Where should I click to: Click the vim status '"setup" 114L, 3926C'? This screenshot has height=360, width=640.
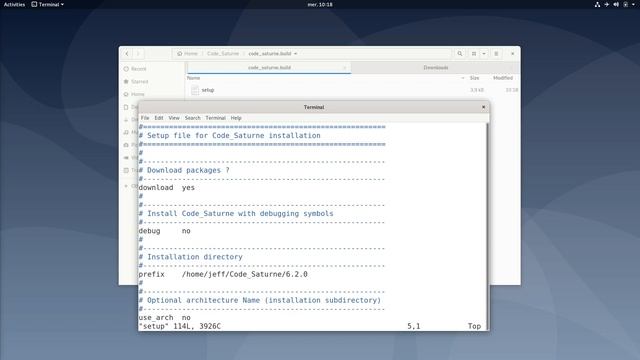[180, 326]
